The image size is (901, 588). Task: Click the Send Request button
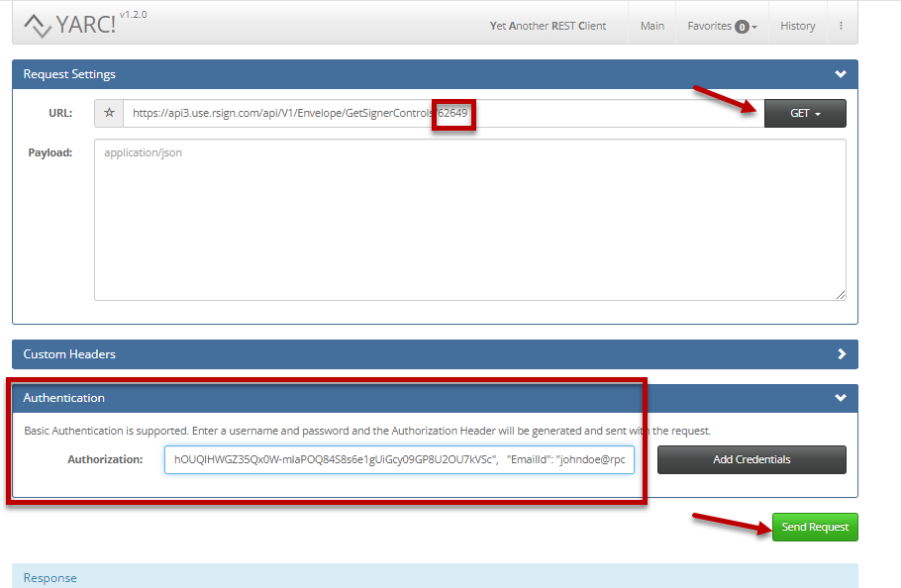coord(814,527)
